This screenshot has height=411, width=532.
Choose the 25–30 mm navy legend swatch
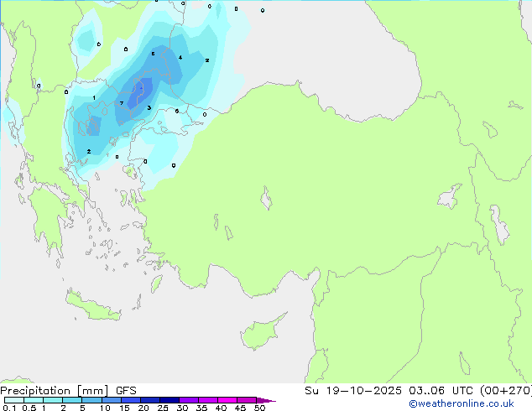[169, 400]
